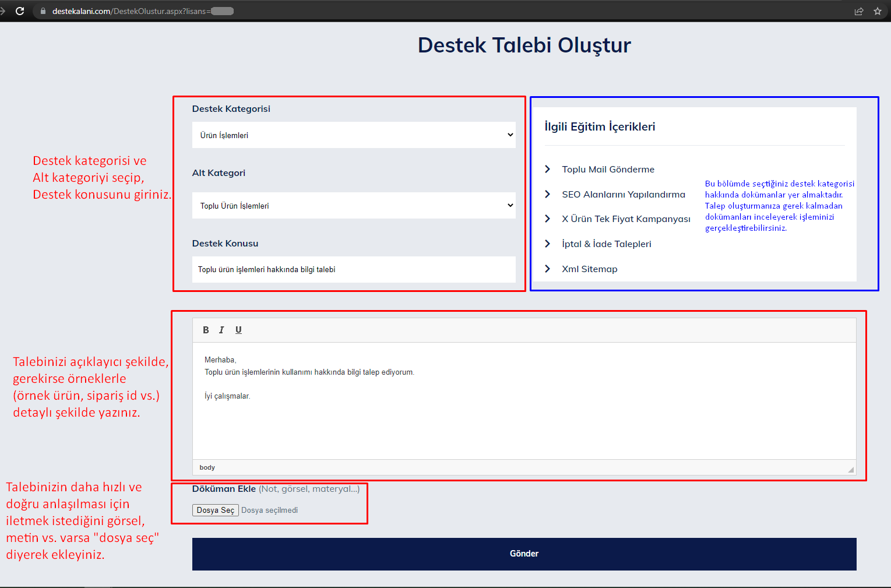
Task: Click the 'Destek Talebi Oluştur' page title
Action: (x=524, y=45)
